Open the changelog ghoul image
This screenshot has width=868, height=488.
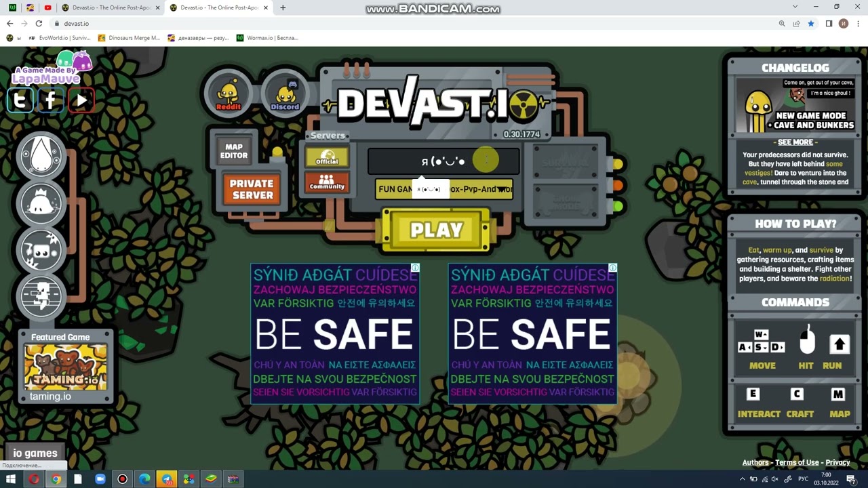click(x=795, y=106)
